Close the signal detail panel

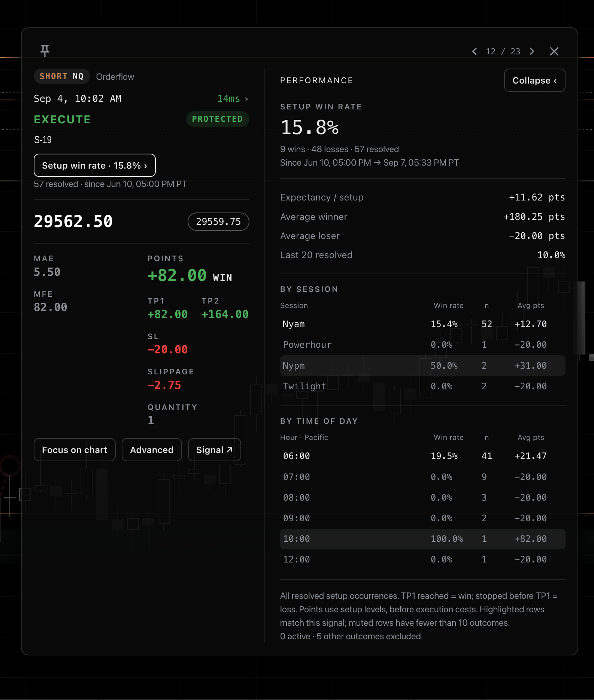[x=554, y=51]
